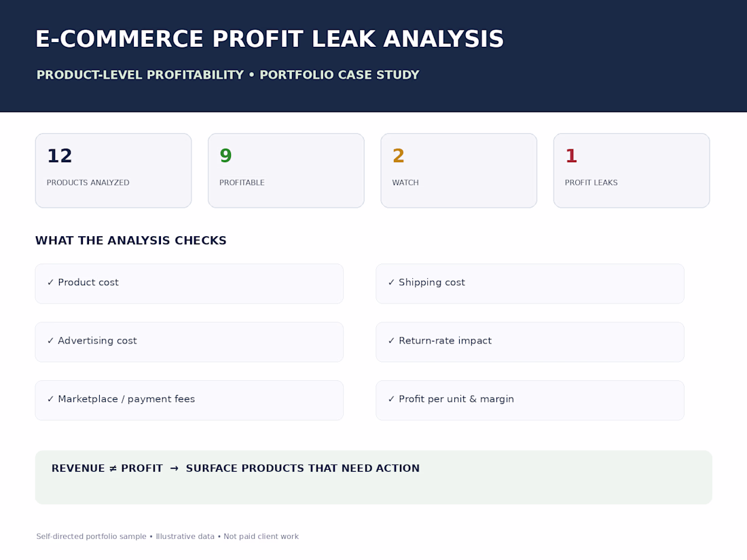The height and width of the screenshot is (560, 747).
Task: Select the Watch stat card
Action: [x=459, y=170]
